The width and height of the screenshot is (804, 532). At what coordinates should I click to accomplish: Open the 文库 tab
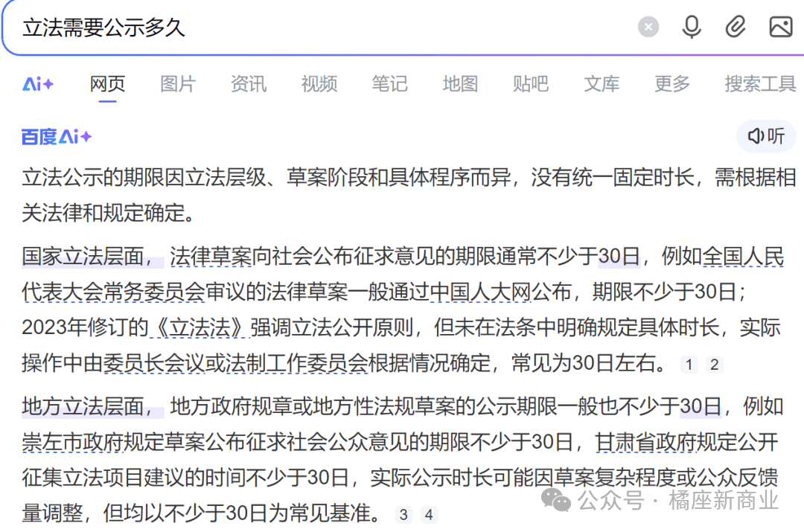click(602, 83)
